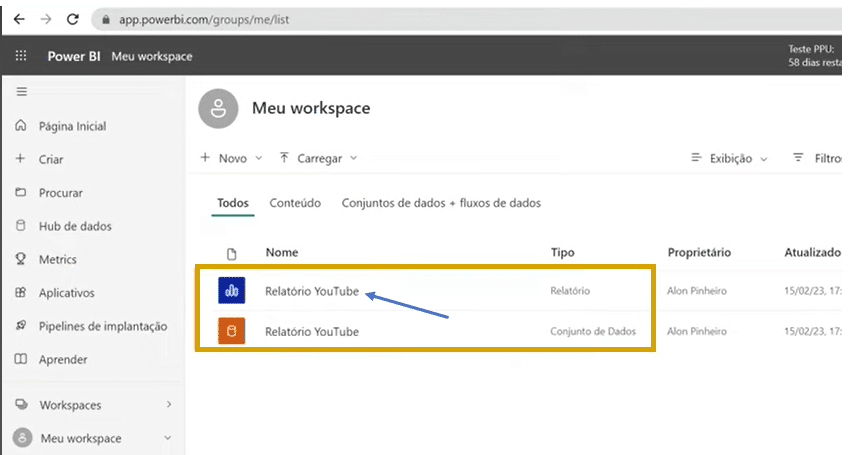Open the Aprender learning page

[x=63, y=360]
